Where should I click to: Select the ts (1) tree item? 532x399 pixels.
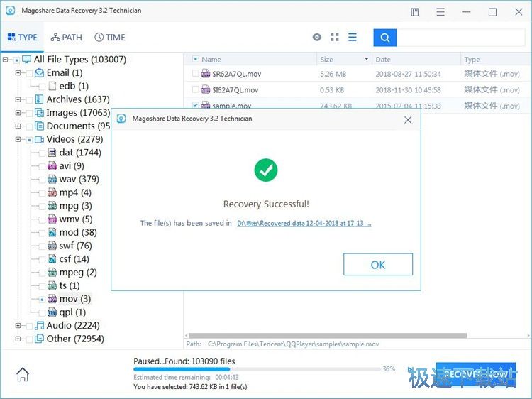pos(70,285)
